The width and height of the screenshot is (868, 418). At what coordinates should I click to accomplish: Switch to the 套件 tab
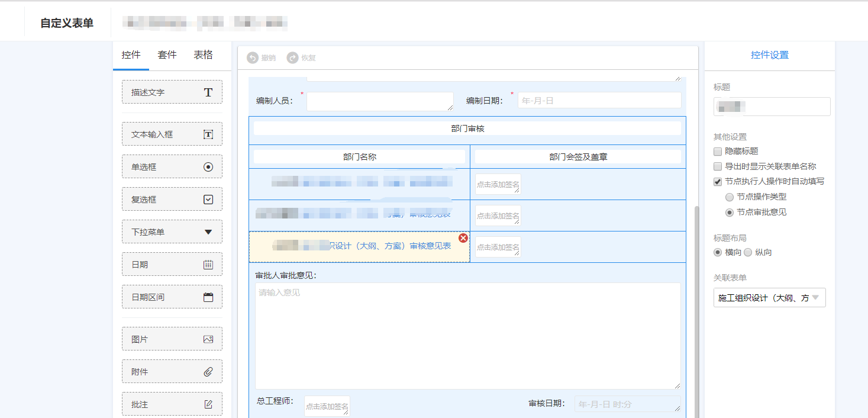pos(167,54)
